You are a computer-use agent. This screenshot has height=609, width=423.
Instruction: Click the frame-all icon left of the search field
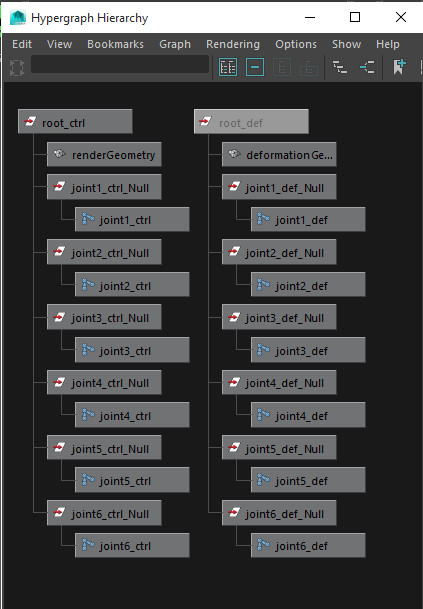pyautogui.click(x=17, y=68)
